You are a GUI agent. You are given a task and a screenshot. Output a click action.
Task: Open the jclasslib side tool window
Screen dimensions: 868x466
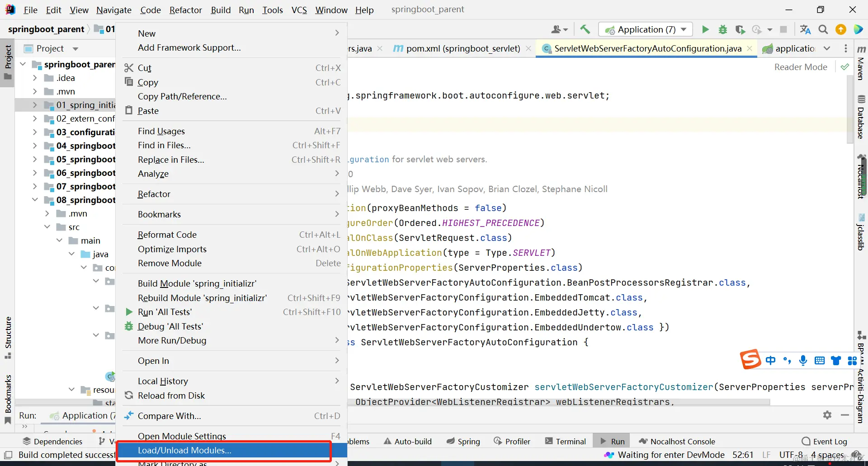tap(861, 232)
